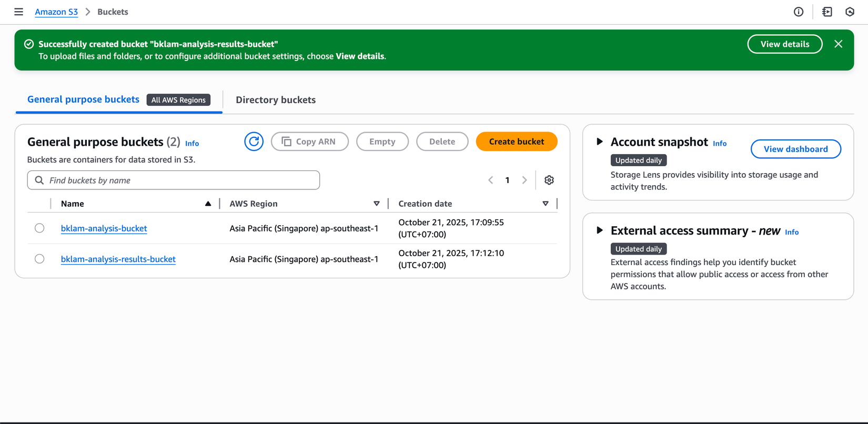
Task: Sort buckets by AWS Region arrow
Action: point(377,204)
